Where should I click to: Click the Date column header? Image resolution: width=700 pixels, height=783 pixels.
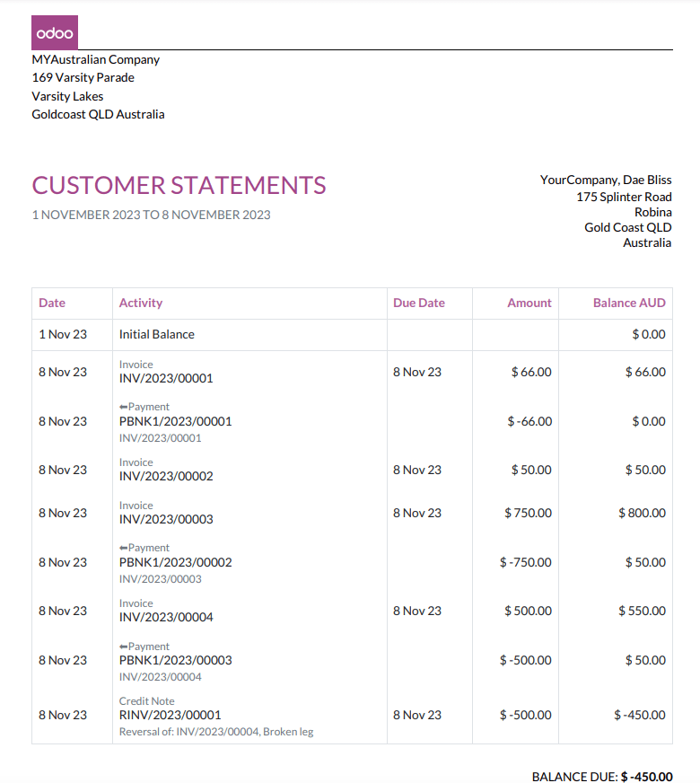click(52, 304)
